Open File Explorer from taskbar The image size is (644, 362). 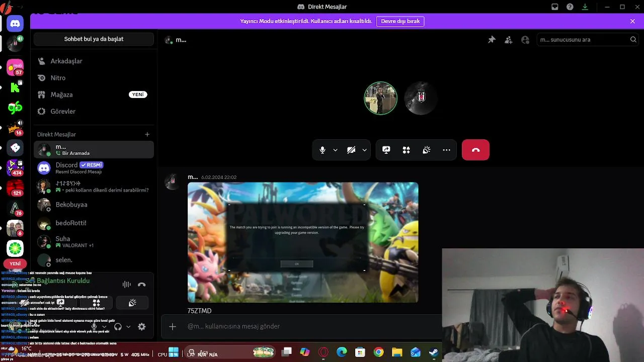(396, 352)
